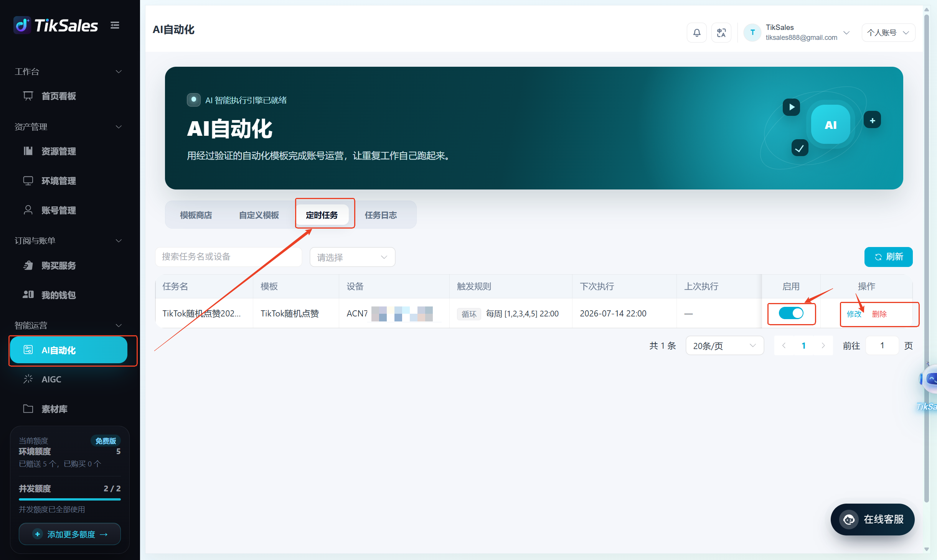The width and height of the screenshot is (937, 560).
Task: Click the language translation icon
Action: pyautogui.click(x=721, y=33)
